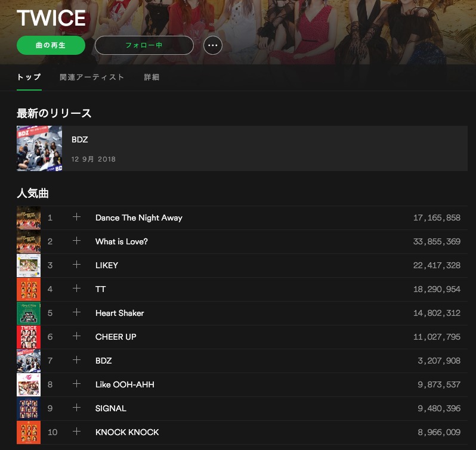The width and height of the screenshot is (476, 450).
Task: Select track title CHEER UP
Action: tap(116, 337)
